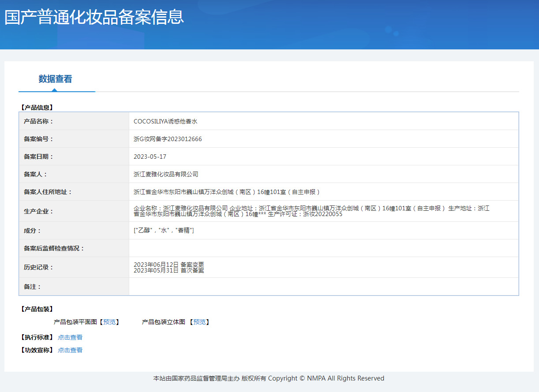Click product name value COCOSILIYA诱惑他香水
The image size is (539, 392).
165,121
